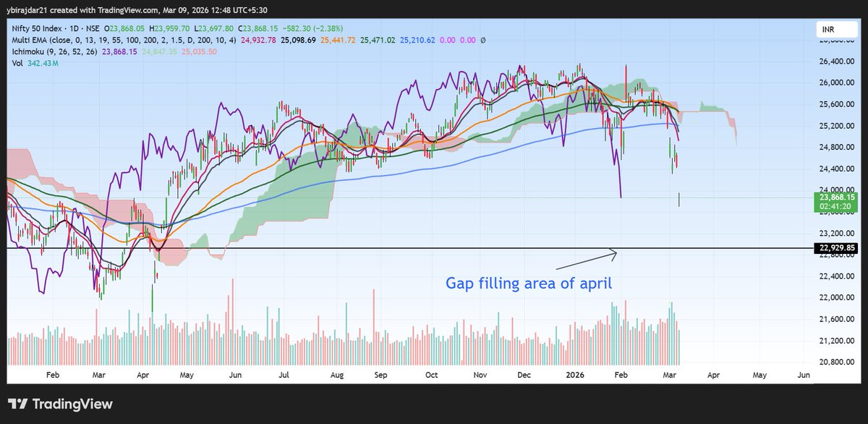Click the Jun label at right end of time axis

(x=804, y=376)
